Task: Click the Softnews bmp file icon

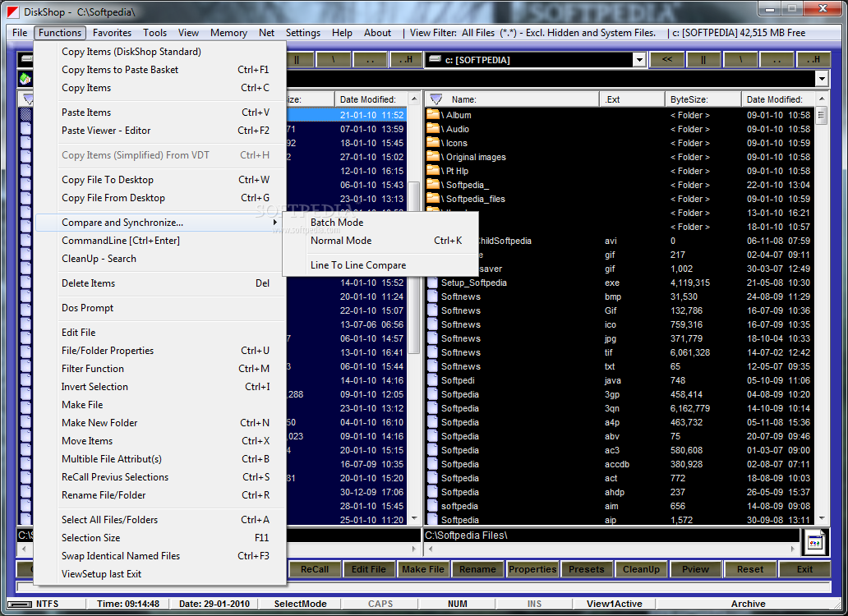Action: point(432,297)
